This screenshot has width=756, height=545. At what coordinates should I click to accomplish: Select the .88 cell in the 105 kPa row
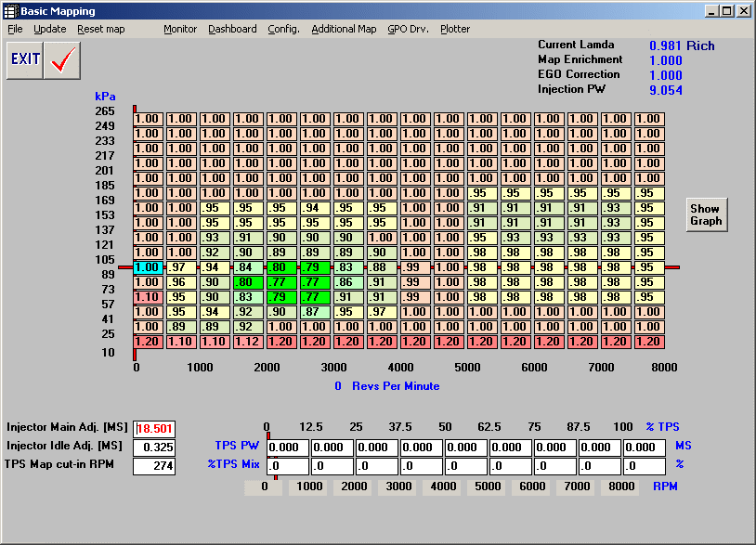tap(382, 267)
